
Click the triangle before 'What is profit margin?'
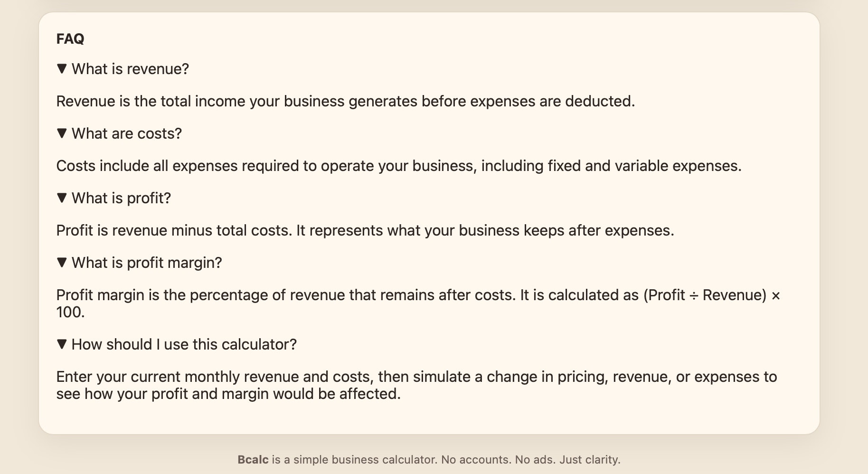click(61, 263)
